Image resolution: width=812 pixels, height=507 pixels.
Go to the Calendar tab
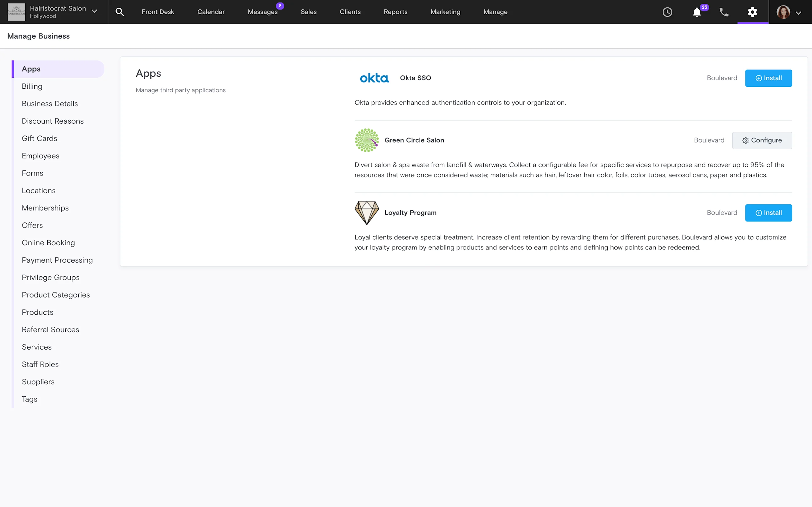(211, 12)
